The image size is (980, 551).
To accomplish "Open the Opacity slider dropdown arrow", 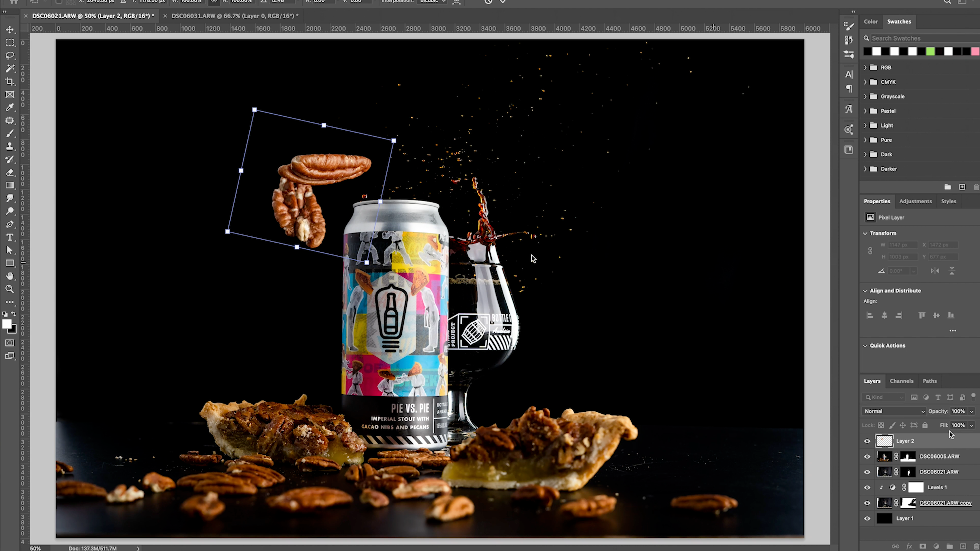I will 972,411.
